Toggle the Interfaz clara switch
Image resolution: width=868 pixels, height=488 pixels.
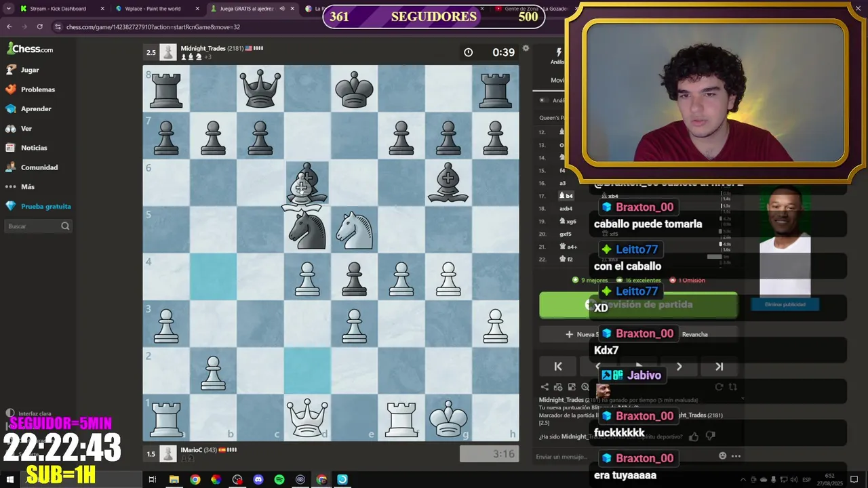[x=28, y=413]
